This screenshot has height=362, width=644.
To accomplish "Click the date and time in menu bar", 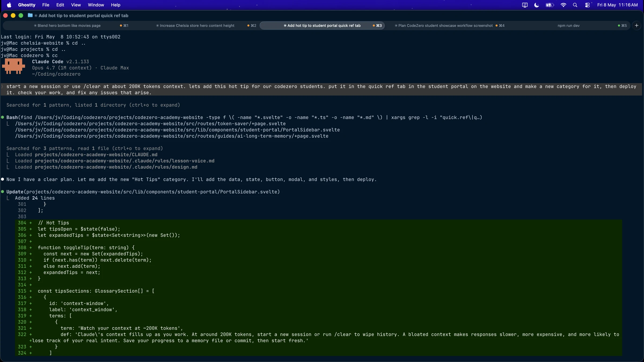I will (x=617, y=5).
